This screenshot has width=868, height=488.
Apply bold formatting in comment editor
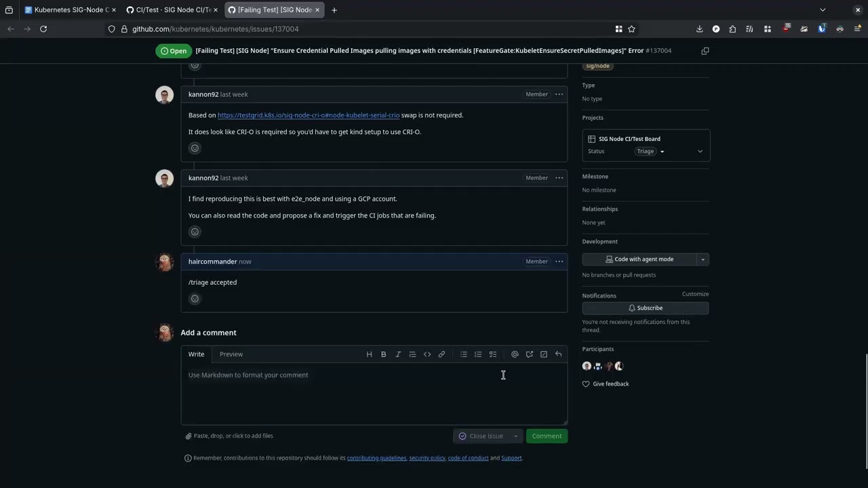click(383, 354)
